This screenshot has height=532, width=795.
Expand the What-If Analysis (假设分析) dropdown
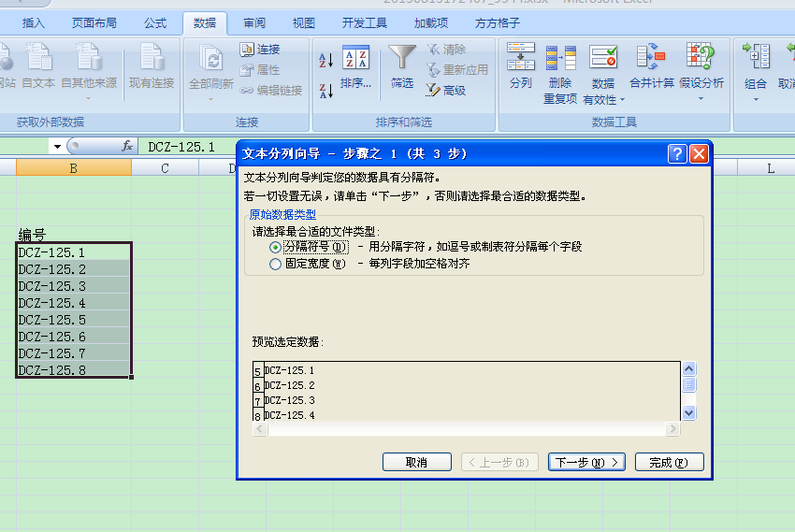click(701, 98)
